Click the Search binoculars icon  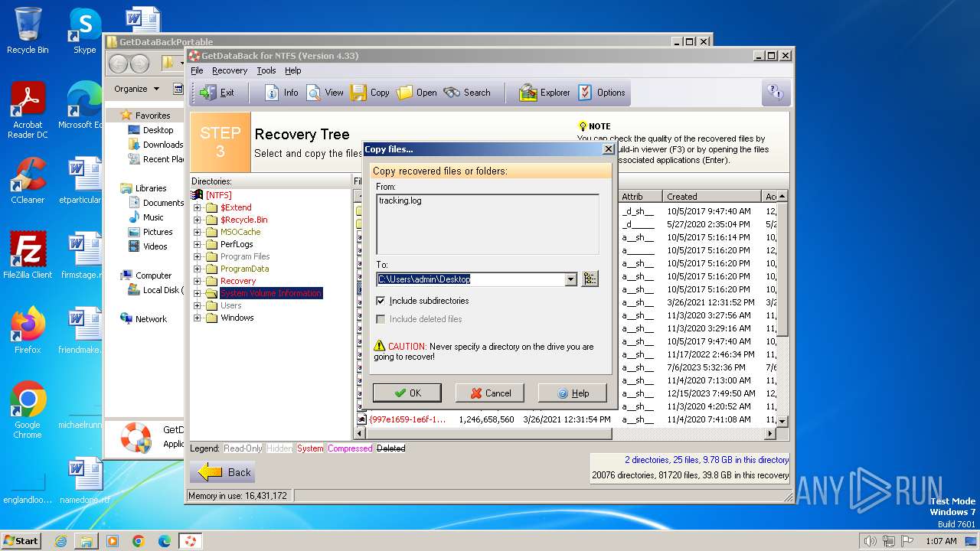467,93
